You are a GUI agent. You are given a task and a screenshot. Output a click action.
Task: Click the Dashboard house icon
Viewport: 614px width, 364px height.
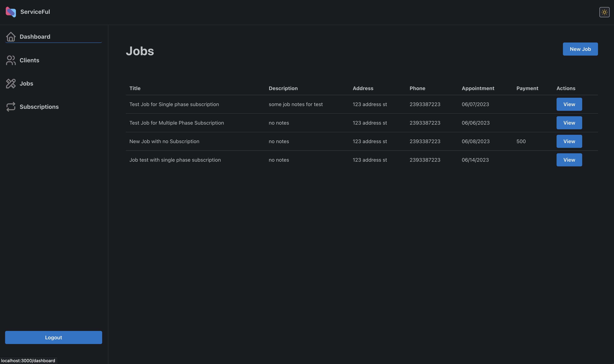tap(11, 37)
